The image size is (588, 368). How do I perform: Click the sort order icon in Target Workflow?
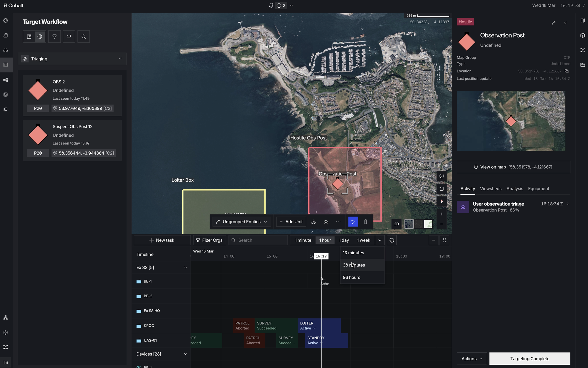[x=69, y=36]
